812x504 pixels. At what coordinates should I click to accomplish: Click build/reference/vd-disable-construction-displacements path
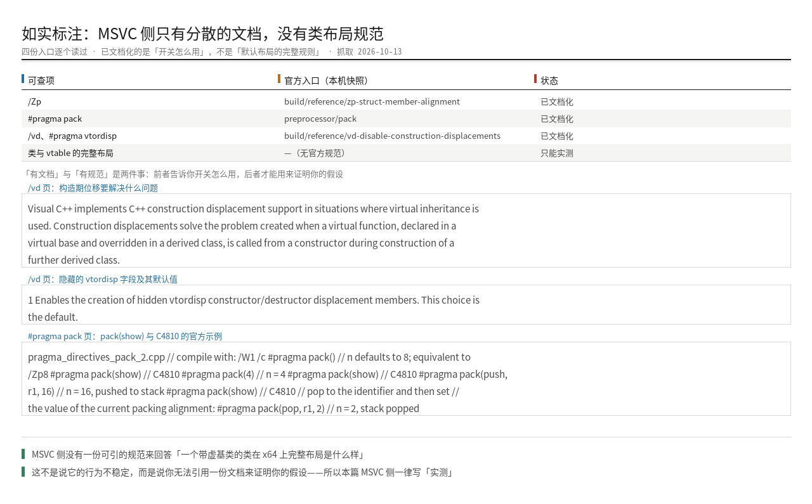pyautogui.click(x=392, y=136)
